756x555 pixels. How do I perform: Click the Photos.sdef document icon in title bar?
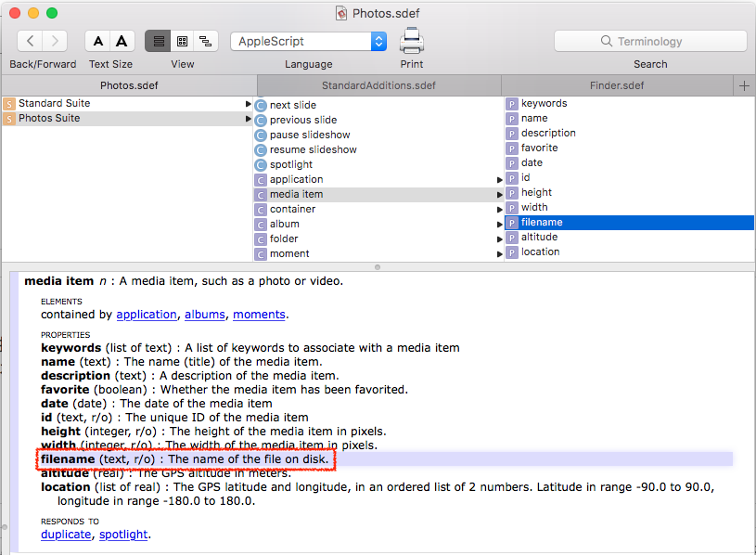tap(341, 13)
